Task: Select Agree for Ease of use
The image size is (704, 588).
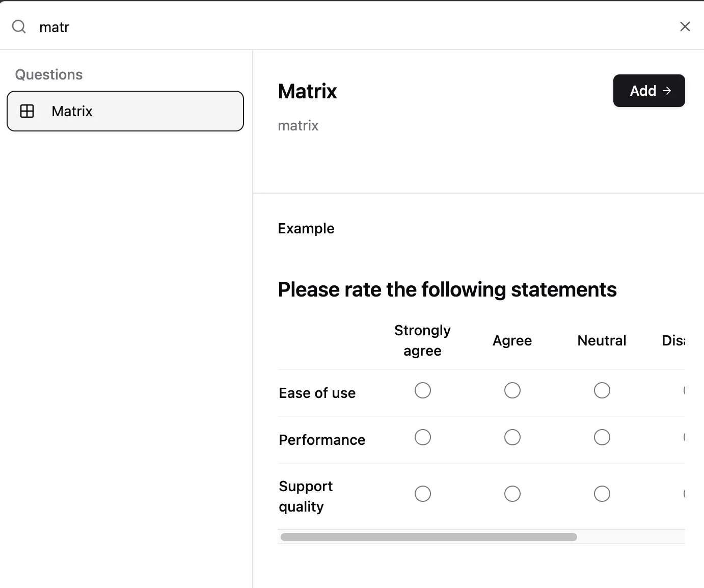Action: (x=512, y=390)
